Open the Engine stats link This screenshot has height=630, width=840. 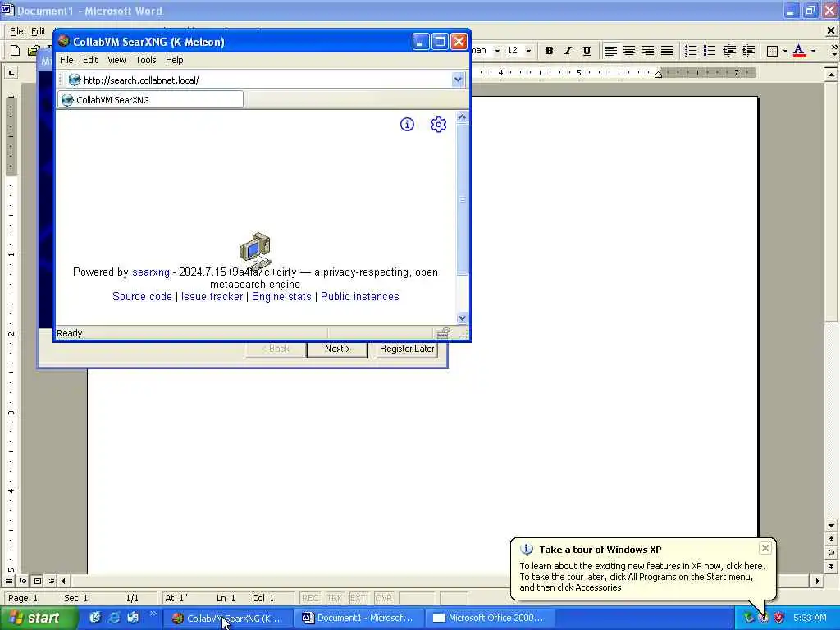pyautogui.click(x=281, y=297)
